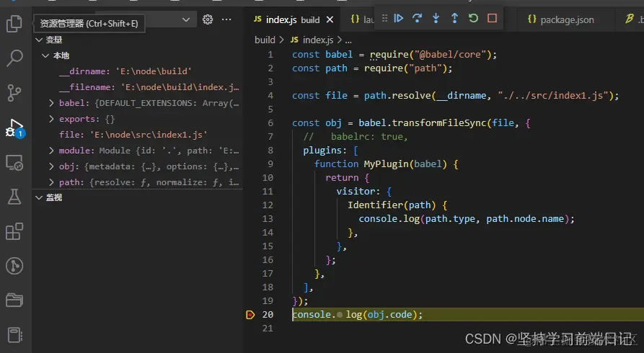644x353 pixels.
Task: Open the debug configuration dropdown
Action: click(x=185, y=19)
